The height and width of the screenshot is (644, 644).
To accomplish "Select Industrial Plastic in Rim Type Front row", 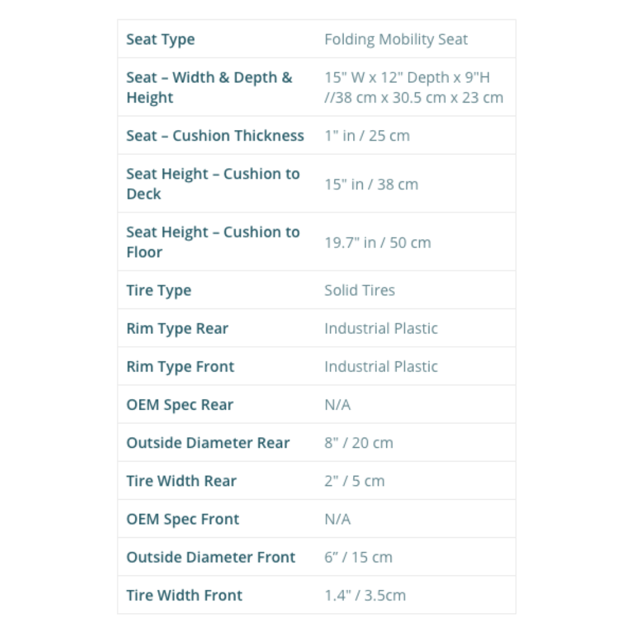I will pos(381,367).
